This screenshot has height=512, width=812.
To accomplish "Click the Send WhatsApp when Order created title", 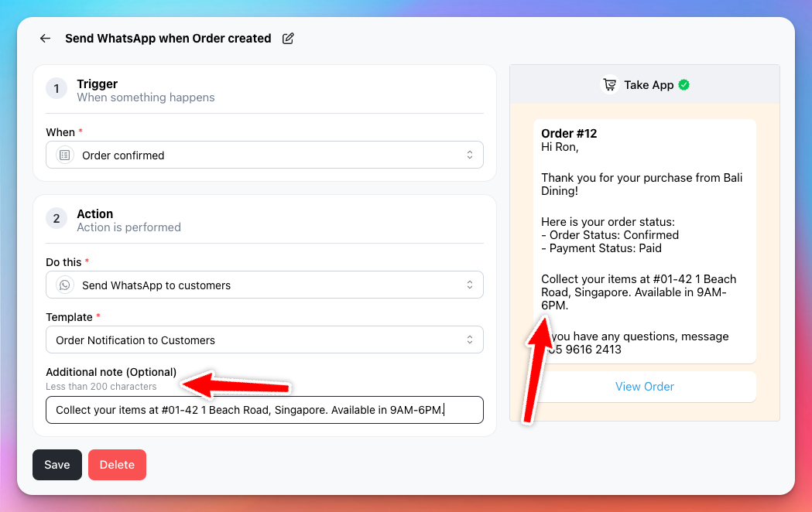I will pyautogui.click(x=168, y=38).
